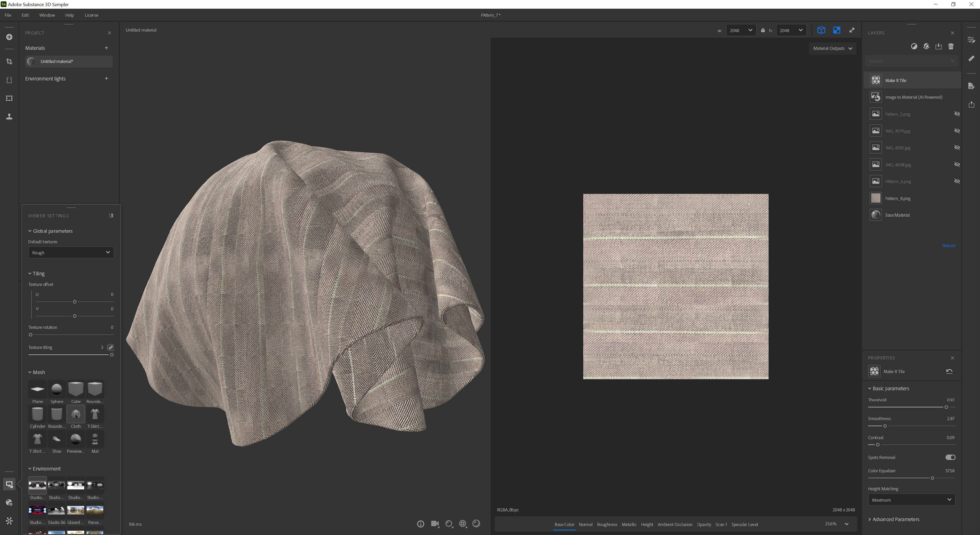Open the Height Matching Maximum dropdown
980x535 pixels.
pos(911,500)
